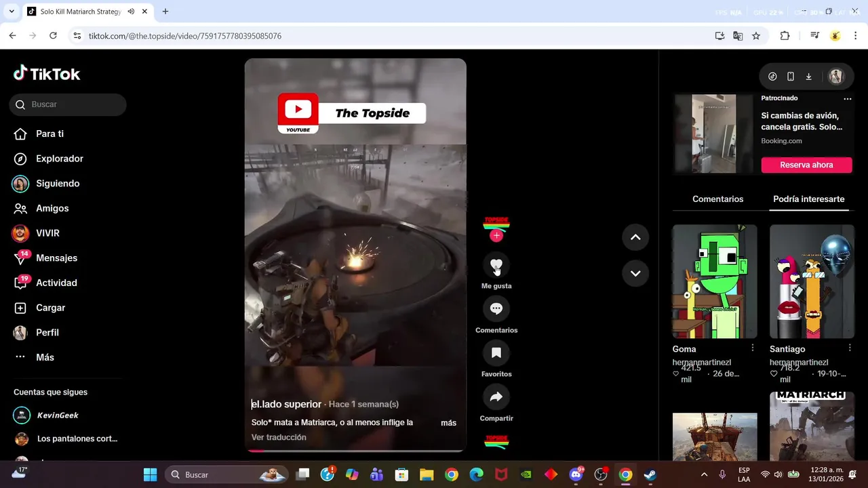The height and width of the screenshot is (488, 868).
Task: Open Goma video thumbnail
Action: [715, 281]
